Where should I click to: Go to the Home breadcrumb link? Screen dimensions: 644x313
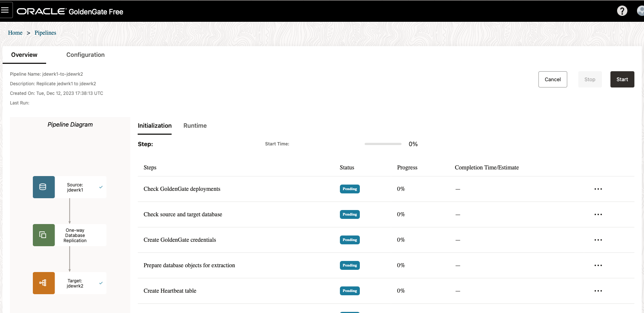coord(15,33)
